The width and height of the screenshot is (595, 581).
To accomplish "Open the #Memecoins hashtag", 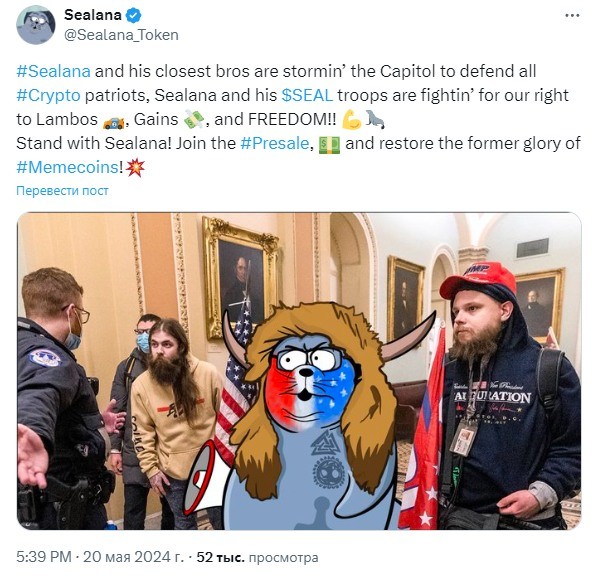I will (68, 167).
